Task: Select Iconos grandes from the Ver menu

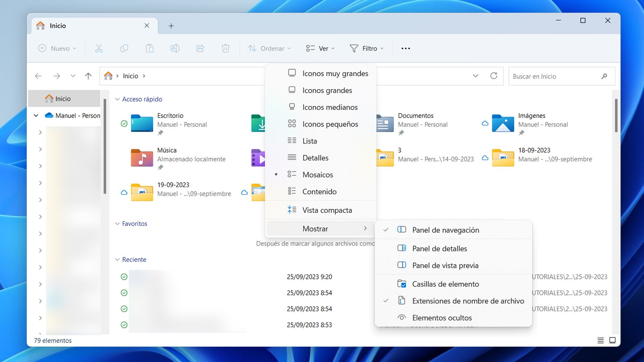Action: pos(327,90)
